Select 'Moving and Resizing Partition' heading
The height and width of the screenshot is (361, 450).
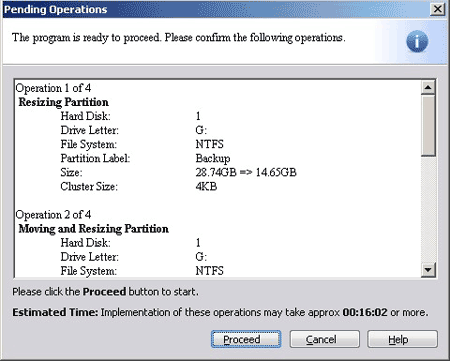93,229
